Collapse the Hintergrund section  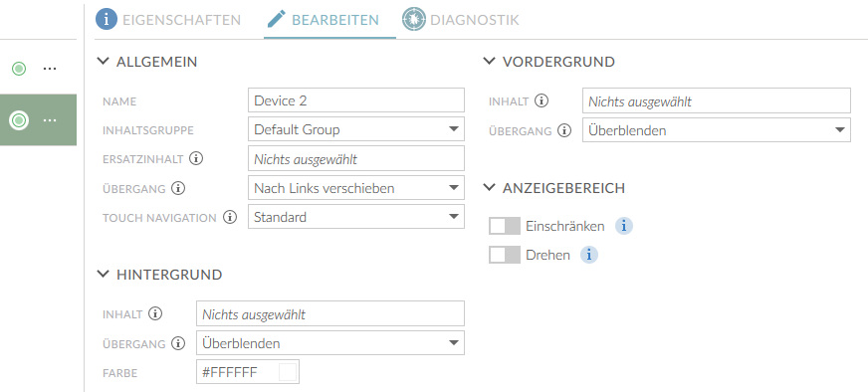coord(103,274)
